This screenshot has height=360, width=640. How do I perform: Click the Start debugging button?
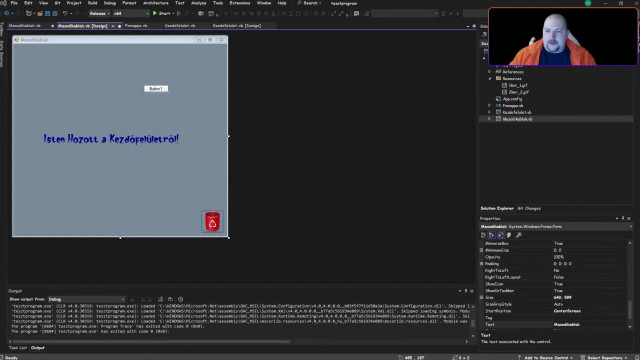pos(162,13)
